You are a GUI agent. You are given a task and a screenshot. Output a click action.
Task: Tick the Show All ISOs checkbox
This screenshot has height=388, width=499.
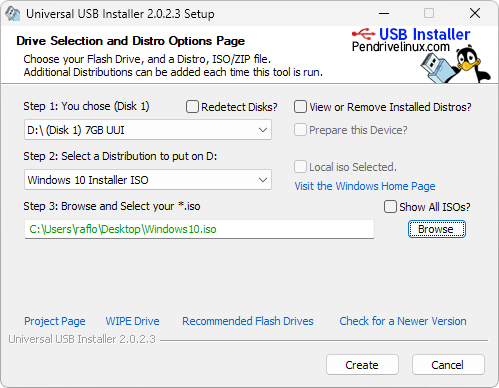390,207
